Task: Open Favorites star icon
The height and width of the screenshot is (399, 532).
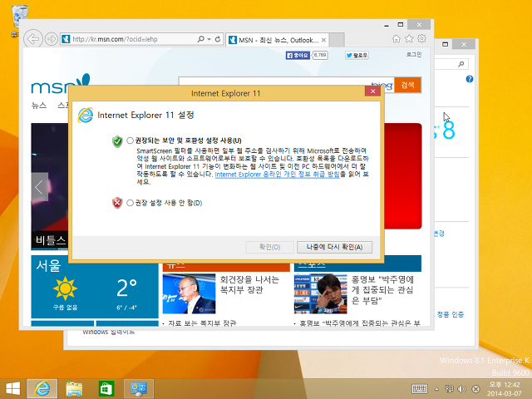Action: click(x=409, y=39)
